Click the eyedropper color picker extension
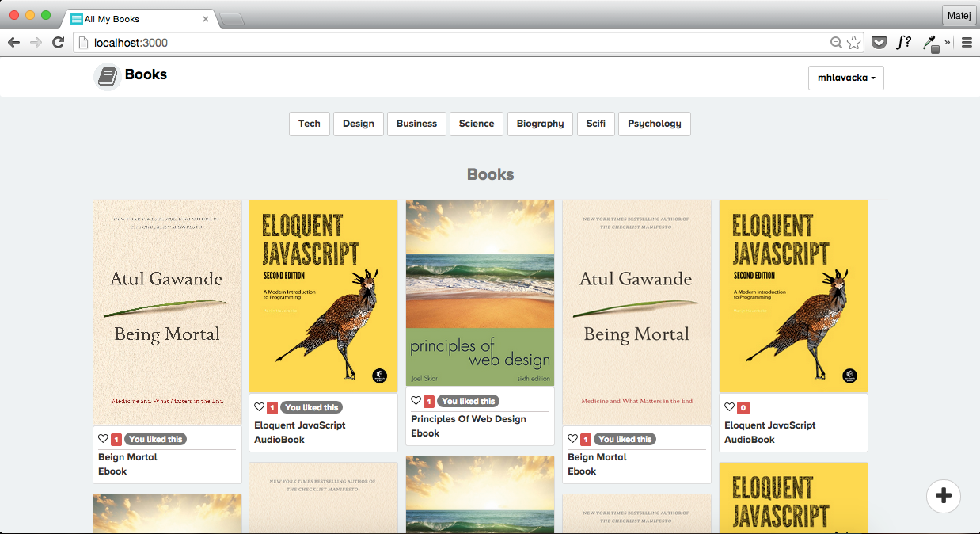This screenshot has width=980, height=534. tap(930, 44)
